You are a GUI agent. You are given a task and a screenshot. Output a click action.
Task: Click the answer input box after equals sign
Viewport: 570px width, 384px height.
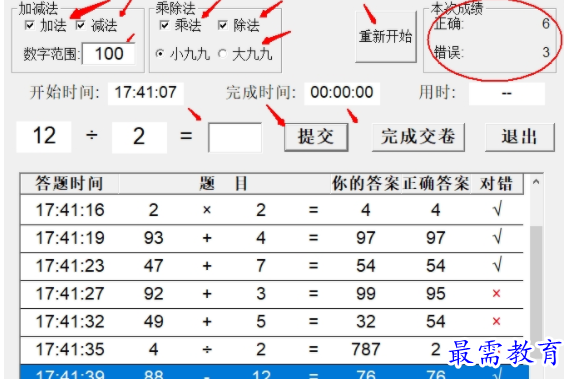(235, 137)
